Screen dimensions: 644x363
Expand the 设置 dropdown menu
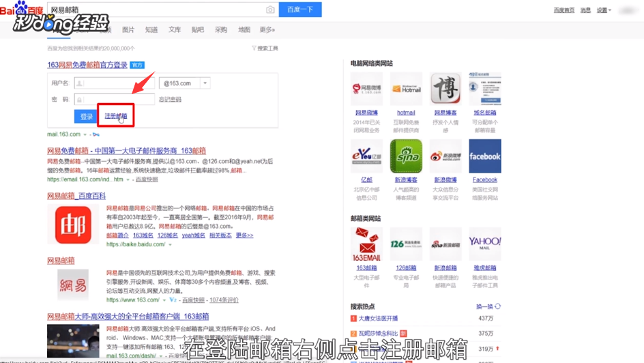(x=604, y=10)
